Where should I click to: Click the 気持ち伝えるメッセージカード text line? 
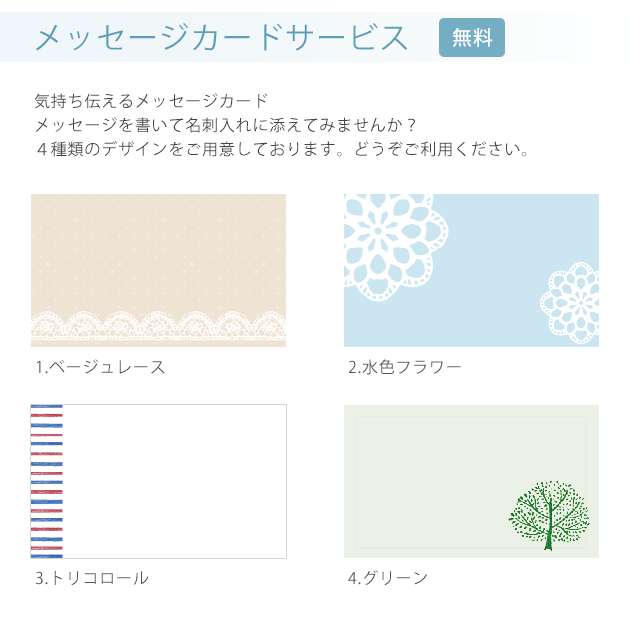click(x=151, y=101)
